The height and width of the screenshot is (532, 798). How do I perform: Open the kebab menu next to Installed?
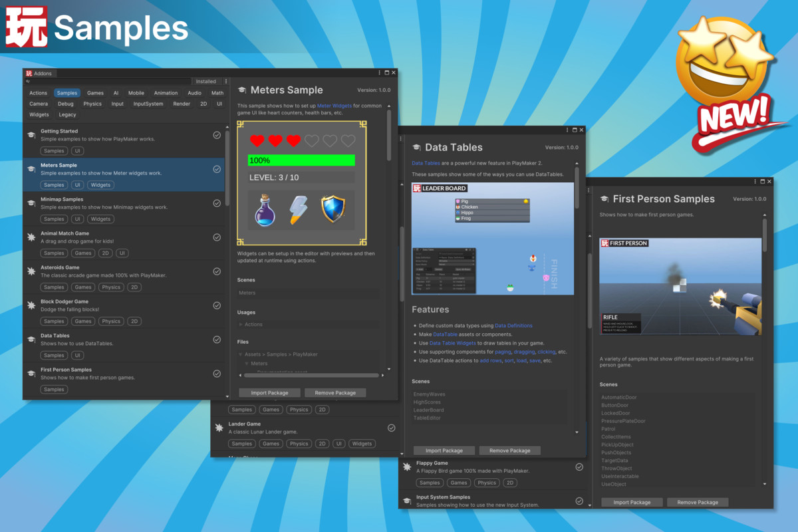coord(226,82)
